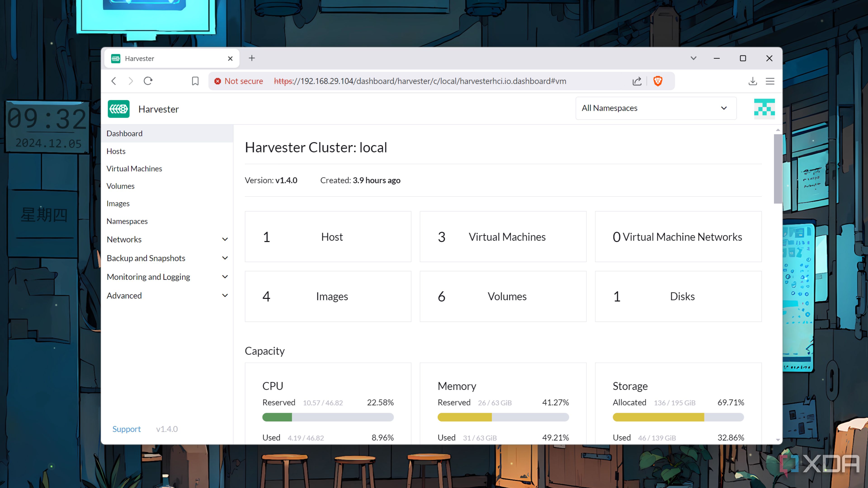Go back with the back arrow
The image size is (868, 488).
click(114, 81)
